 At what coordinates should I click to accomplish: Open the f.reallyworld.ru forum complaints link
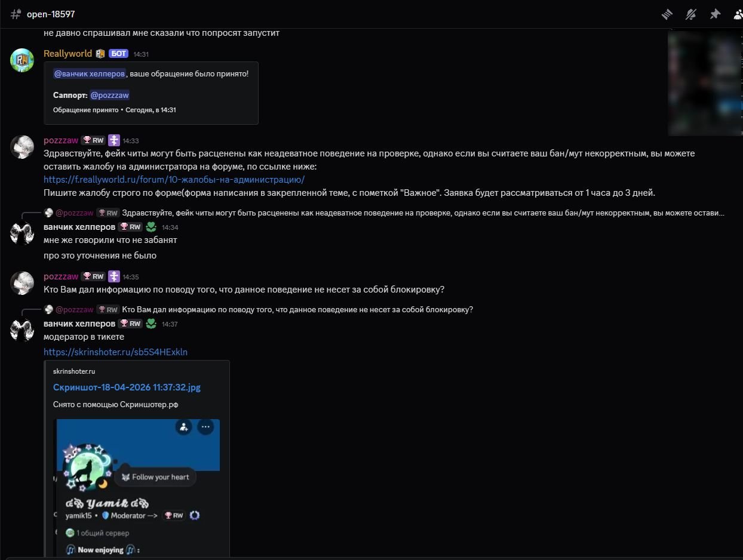click(x=174, y=180)
